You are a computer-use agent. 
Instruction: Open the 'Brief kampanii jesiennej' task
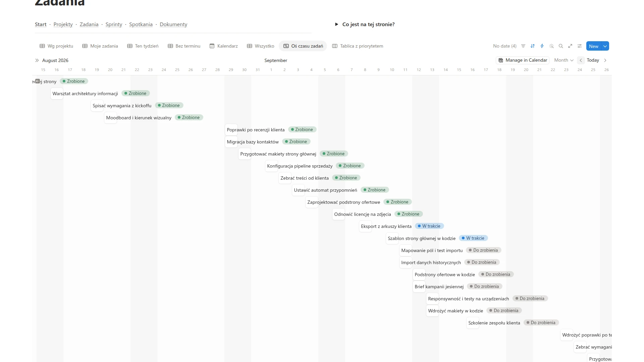coord(439,287)
